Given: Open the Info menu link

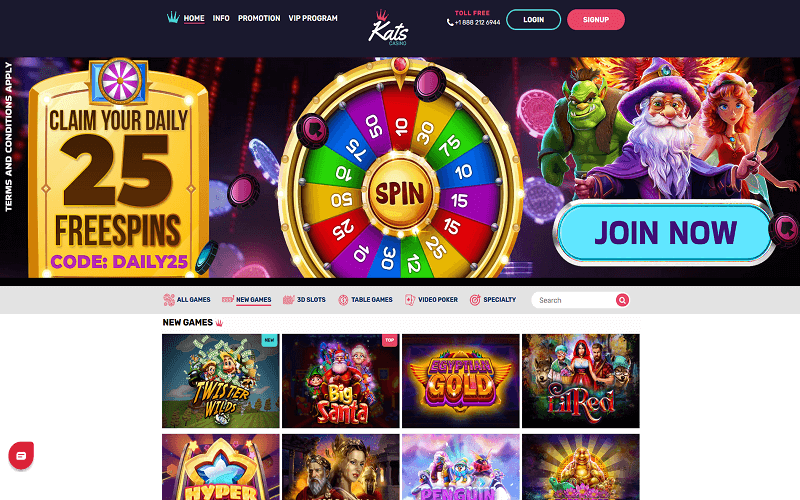Looking at the screenshot, I should pos(221,18).
